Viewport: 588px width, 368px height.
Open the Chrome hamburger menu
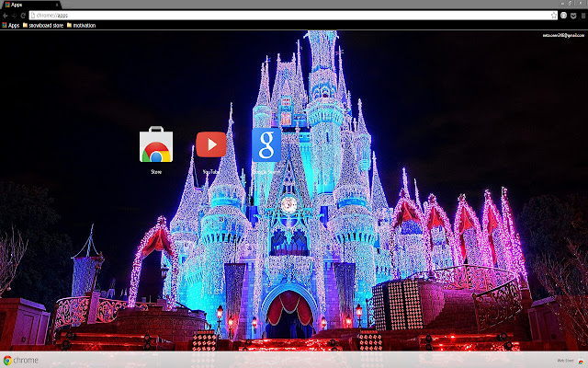tap(583, 16)
